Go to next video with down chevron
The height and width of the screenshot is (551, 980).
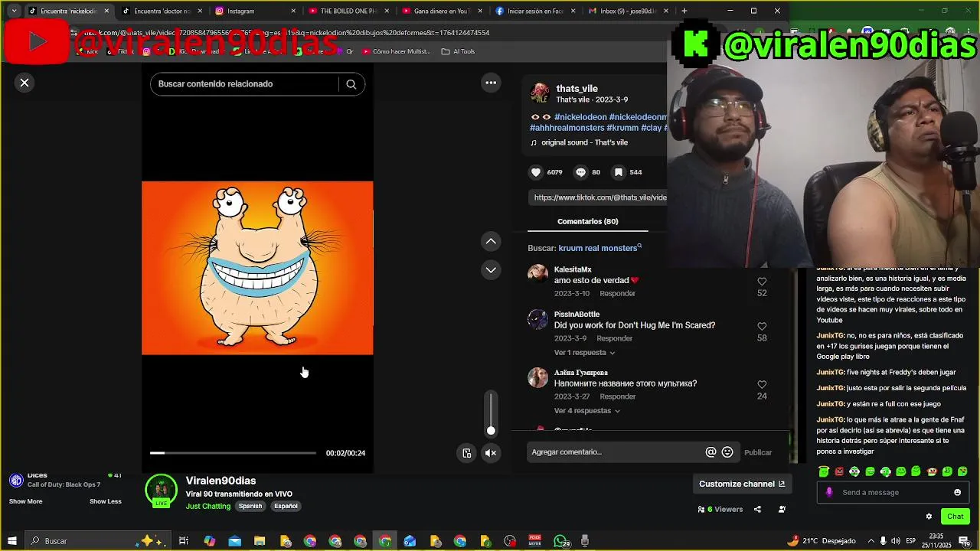pyautogui.click(x=491, y=269)
